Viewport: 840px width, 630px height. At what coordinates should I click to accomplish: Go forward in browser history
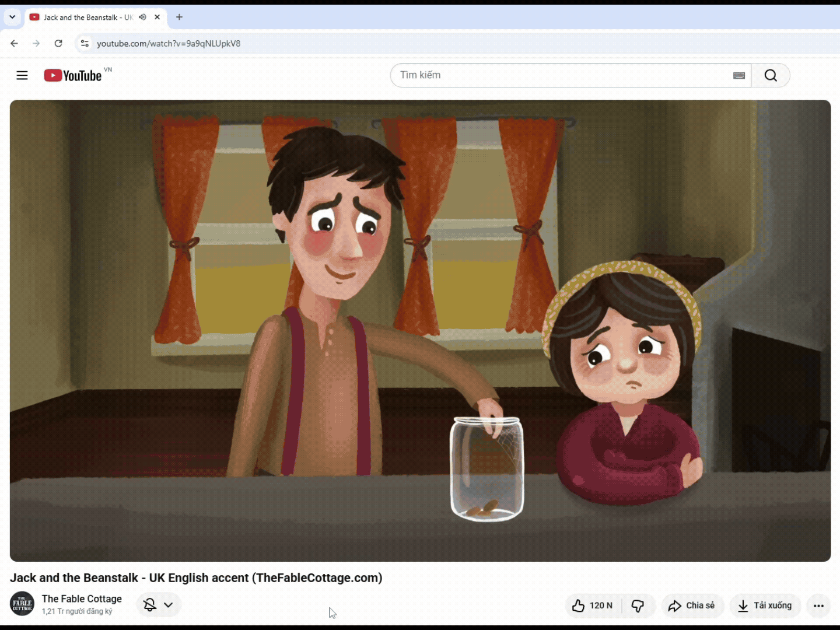click(x=36, y=43)
